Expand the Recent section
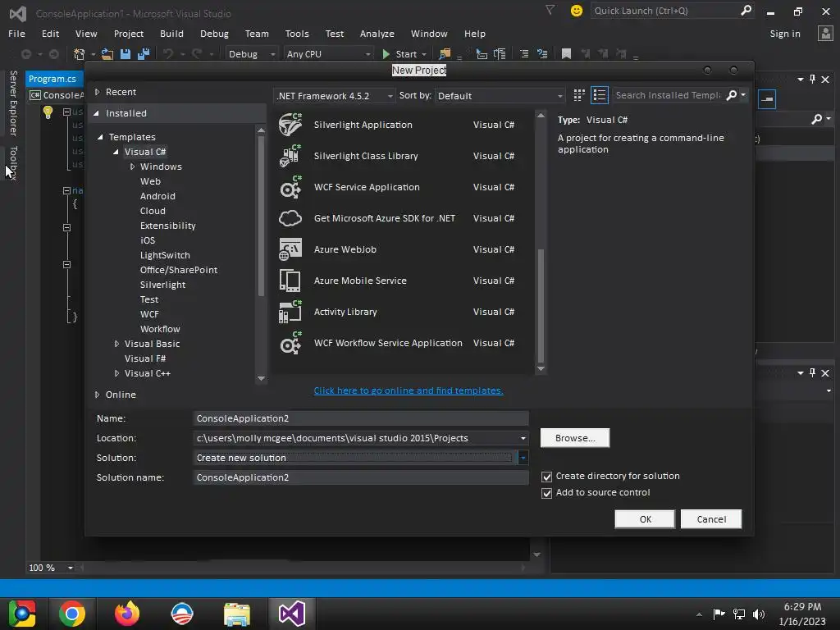This screenshot has width=840, height=630. click(x=97, y=92)
